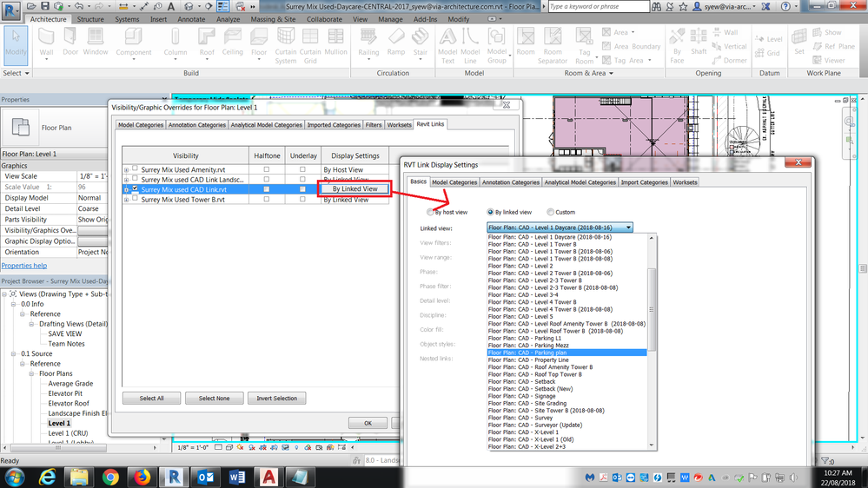Switch to Model Categories tab in RVT Link Display Settings
The image size is (868, 488).
click(454, 182)
